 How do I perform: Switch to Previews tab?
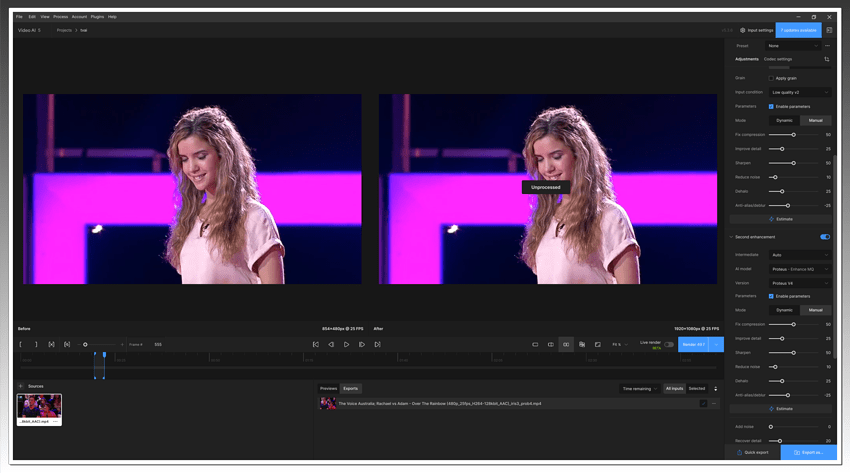(x=328, y=388)
